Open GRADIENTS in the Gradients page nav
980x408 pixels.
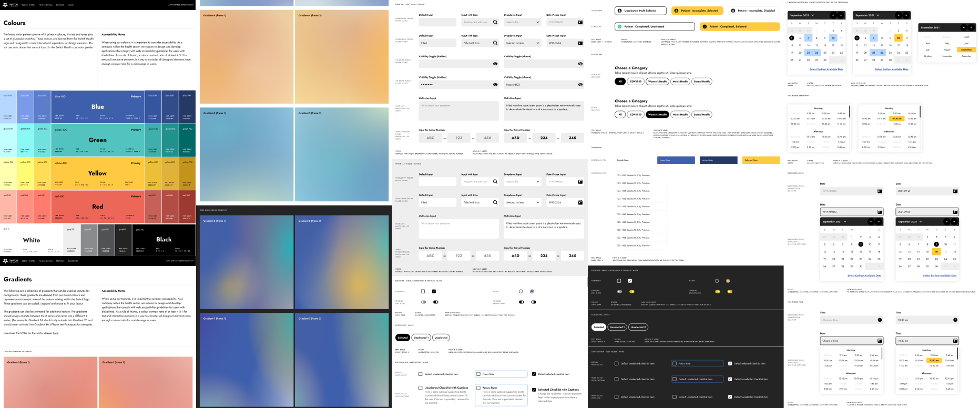click(x=73, y=261)
